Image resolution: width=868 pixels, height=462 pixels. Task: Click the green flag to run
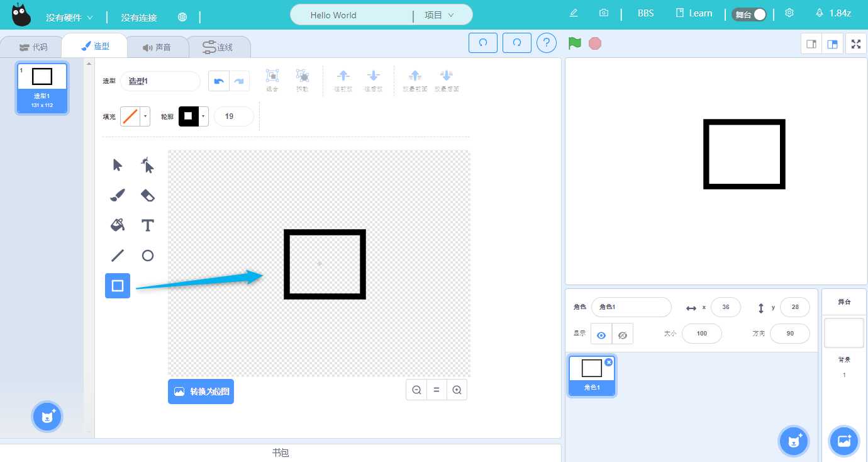574,43
